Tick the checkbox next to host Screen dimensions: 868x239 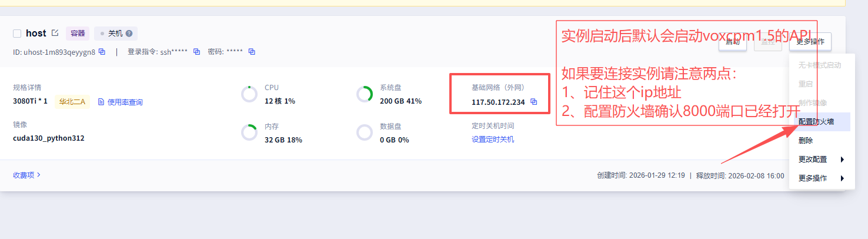tap(17, 34)
